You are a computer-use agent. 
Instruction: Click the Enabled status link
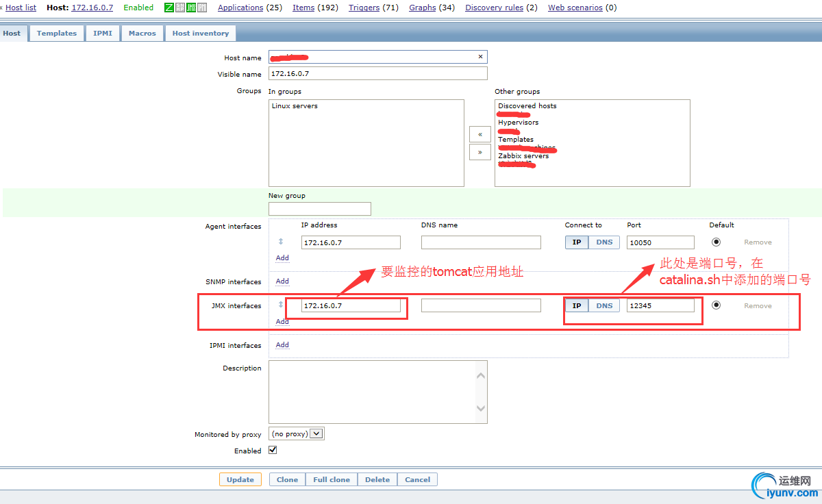tap(138, 8)
